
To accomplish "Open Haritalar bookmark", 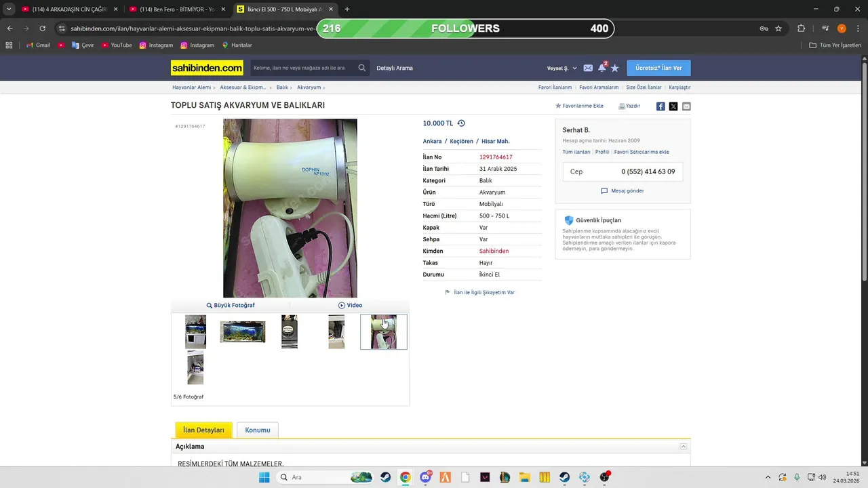I will 236,45.
